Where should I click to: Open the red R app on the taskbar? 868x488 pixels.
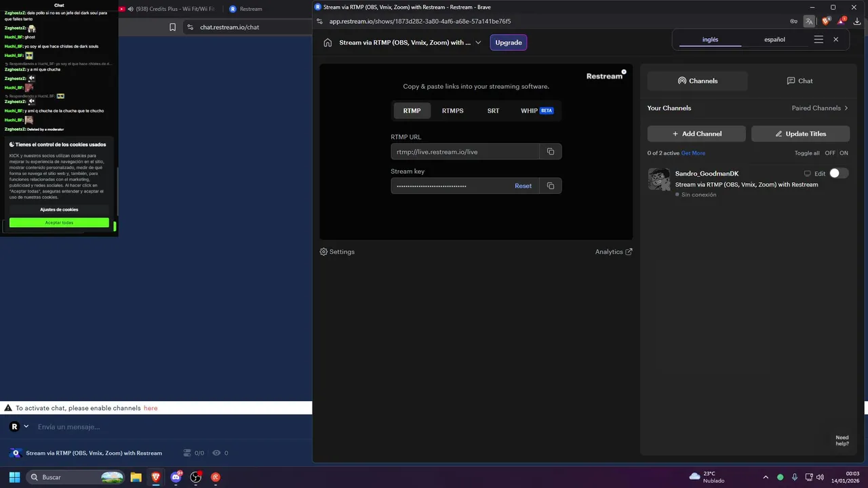point(216,477)
